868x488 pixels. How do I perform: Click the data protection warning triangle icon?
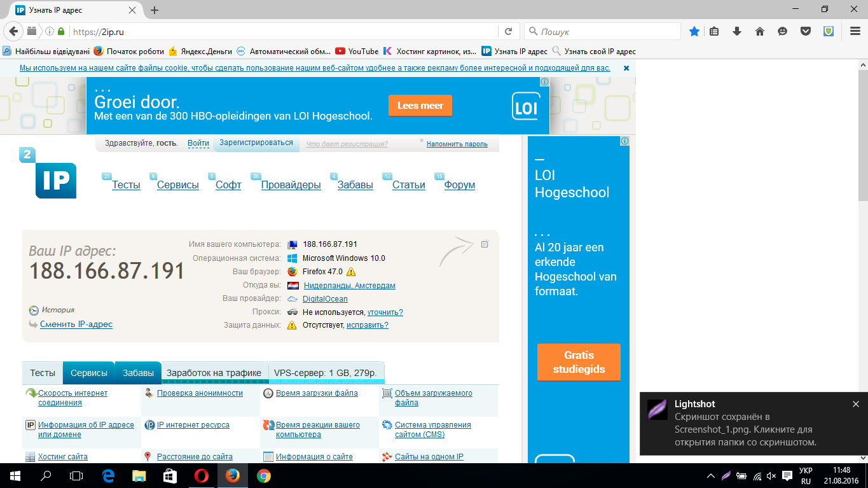pyautogui.click(x=292, y=325)
